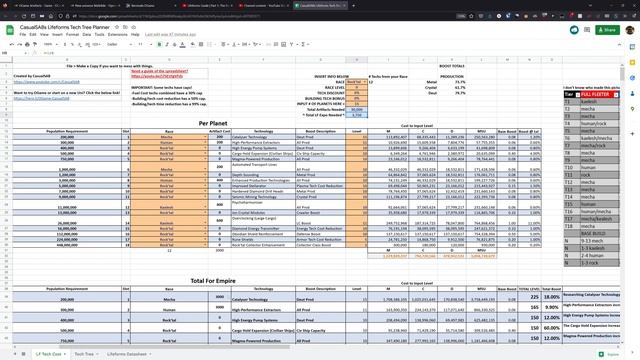
Task: Open the Race dropdown for slot 1 Mecha
Action: pyautogui.click(x=205, y=137)
